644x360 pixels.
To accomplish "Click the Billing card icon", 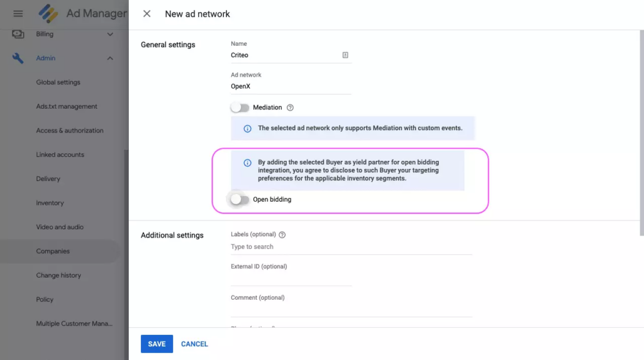I will [x=18, y=34].
